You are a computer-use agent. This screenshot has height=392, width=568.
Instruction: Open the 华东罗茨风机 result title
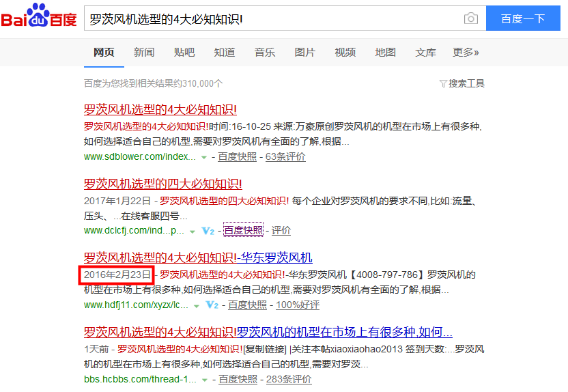(197, 257)
